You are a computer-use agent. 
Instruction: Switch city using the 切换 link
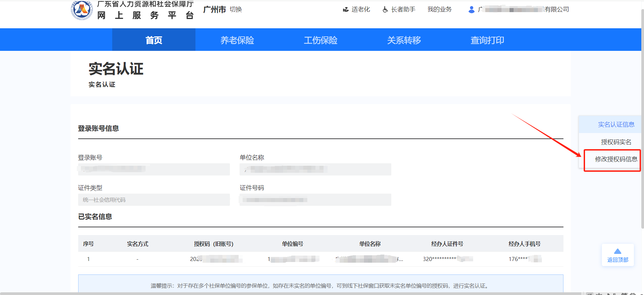click(236, 9)
